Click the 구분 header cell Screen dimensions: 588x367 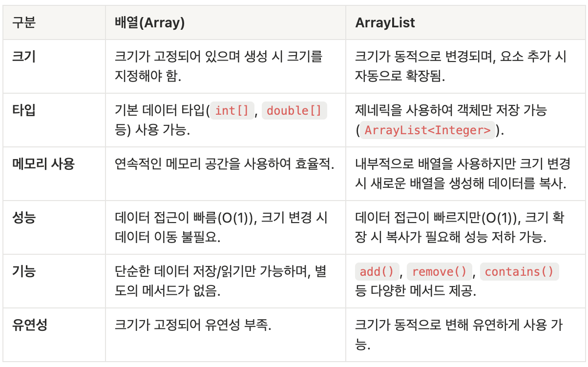[x=55, y=23]
